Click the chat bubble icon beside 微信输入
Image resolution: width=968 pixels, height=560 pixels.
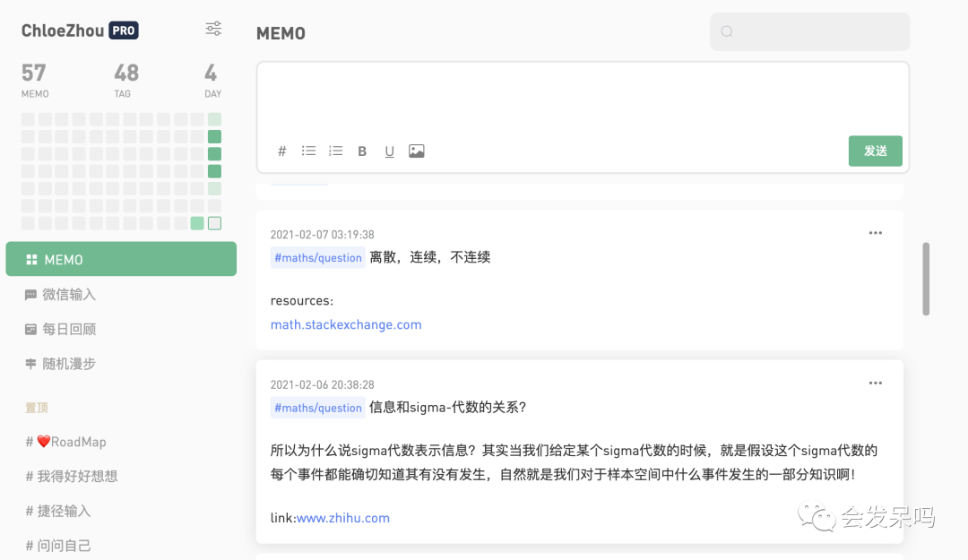[30, 295]
